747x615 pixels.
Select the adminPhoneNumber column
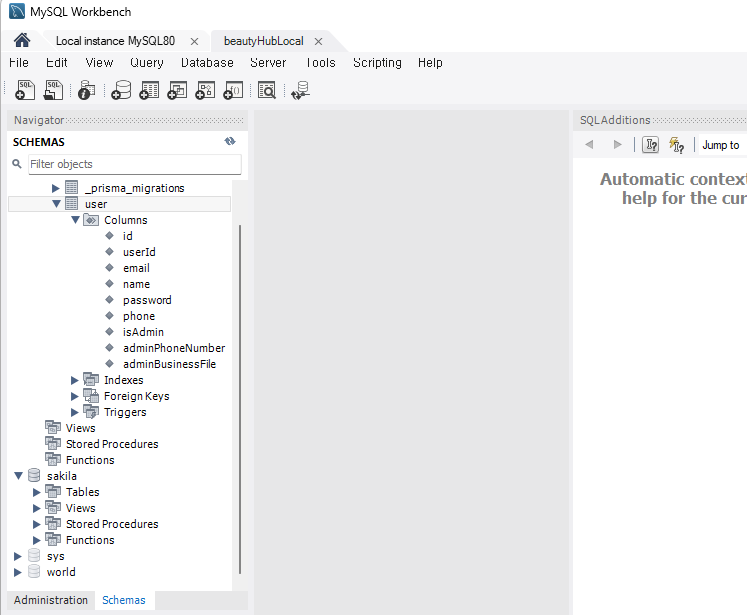(x=174, y=348)
